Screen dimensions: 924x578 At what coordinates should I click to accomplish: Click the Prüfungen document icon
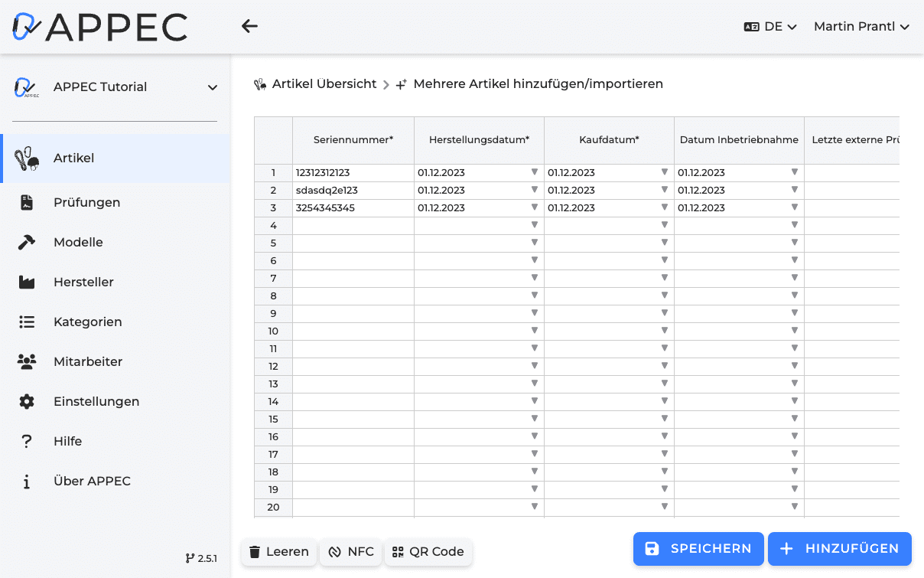pyautogui.click(x=27, y=203)
